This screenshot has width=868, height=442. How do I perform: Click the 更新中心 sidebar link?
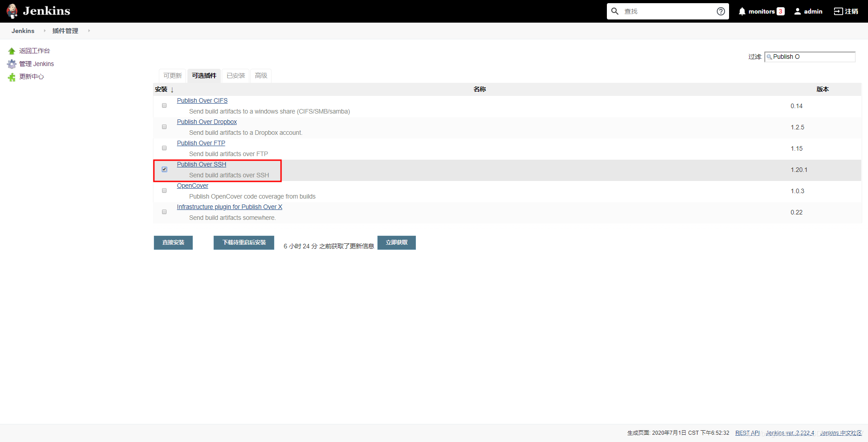click(x=31, y=76)
